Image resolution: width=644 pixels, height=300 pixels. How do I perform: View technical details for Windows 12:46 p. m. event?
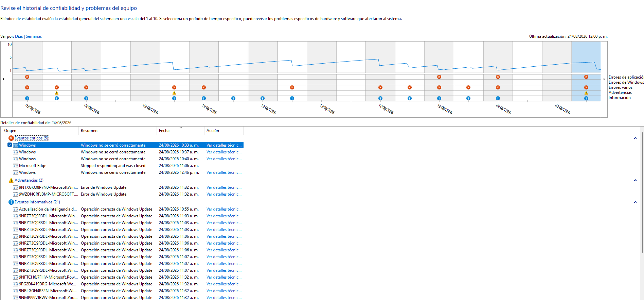[x=224, y=172]
